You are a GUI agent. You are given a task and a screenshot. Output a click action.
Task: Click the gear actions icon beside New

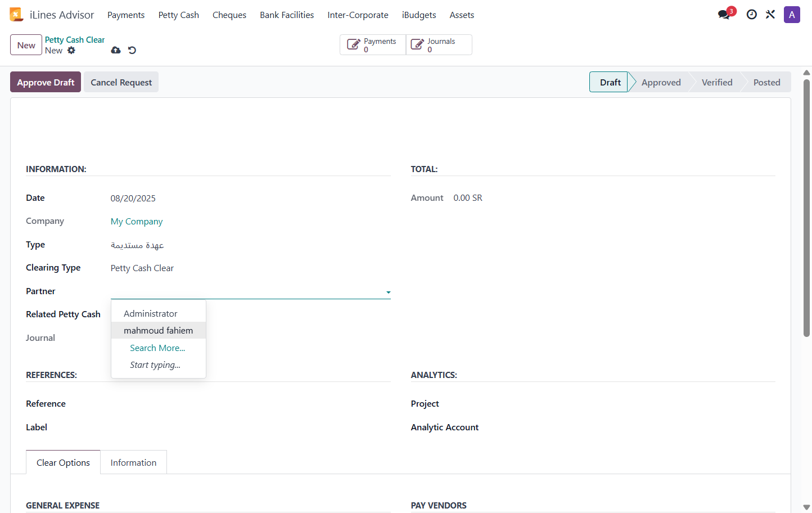pos(71,50)
